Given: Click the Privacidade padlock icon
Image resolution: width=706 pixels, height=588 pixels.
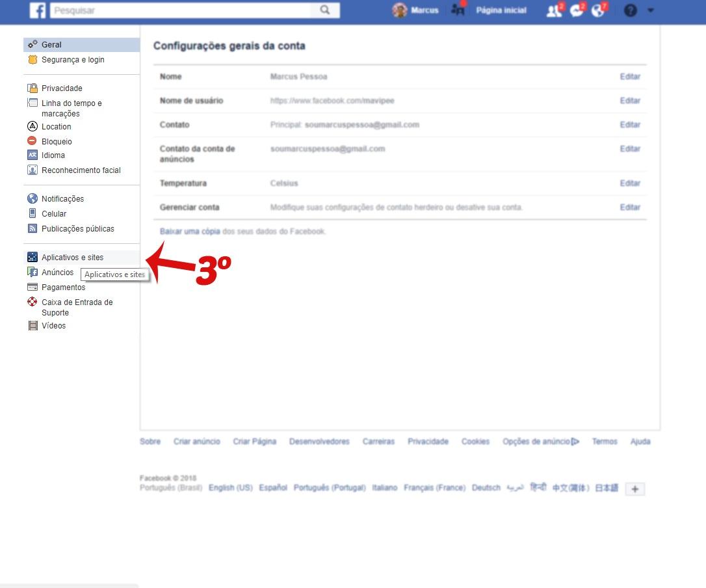Looking at the screenshot, I should (x=33, y=88).
